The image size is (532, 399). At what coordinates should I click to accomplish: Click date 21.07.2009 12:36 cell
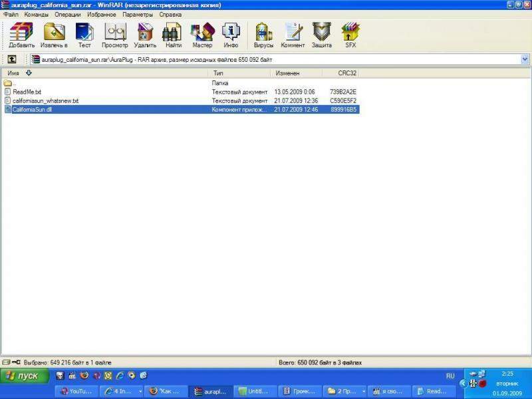tap(296, 101)
